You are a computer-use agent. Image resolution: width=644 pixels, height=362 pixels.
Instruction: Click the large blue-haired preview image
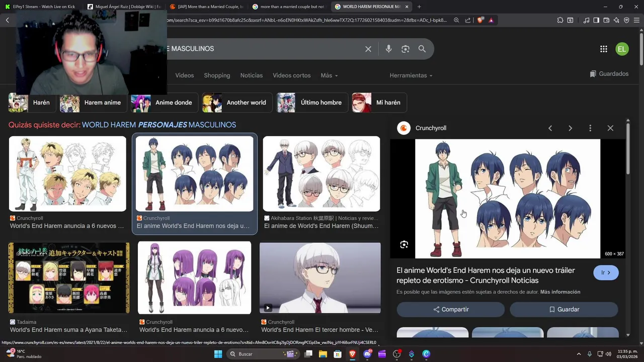[508, 199]
